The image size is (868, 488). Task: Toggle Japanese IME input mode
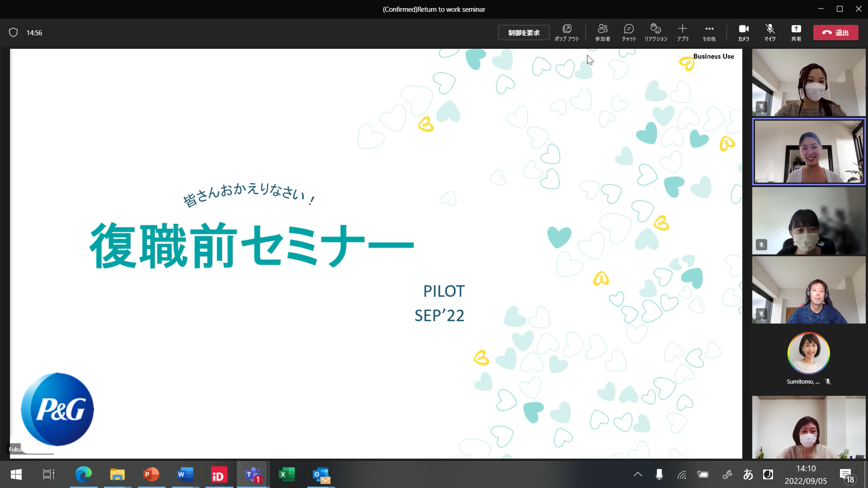point(748,475)
